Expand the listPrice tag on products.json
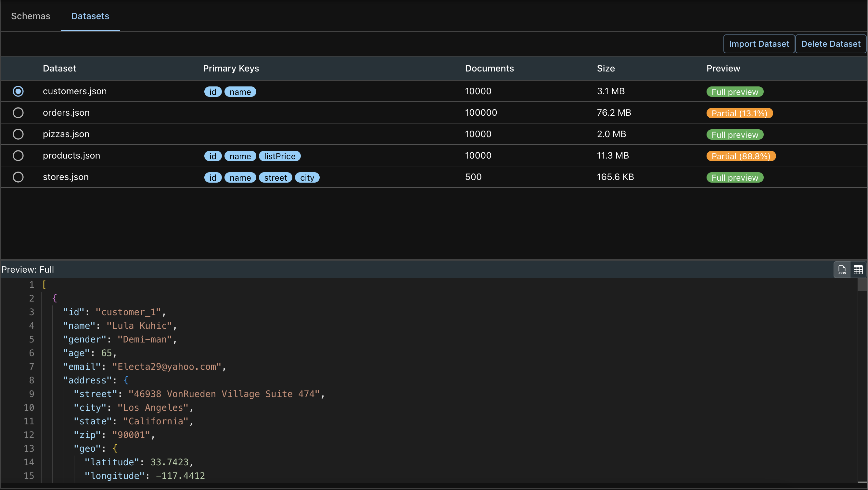The width and height of the screenshot is (868, 490). coord(280,156)
